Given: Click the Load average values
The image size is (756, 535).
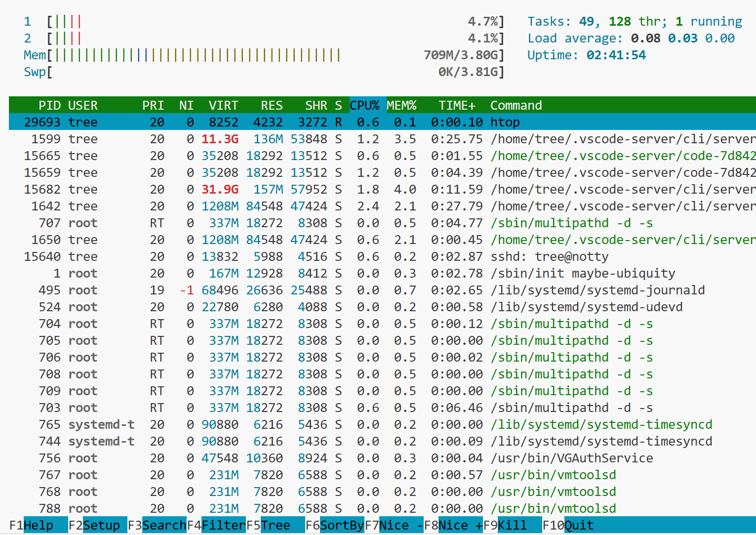Looking at the screenshot, I should pos(683,39).
